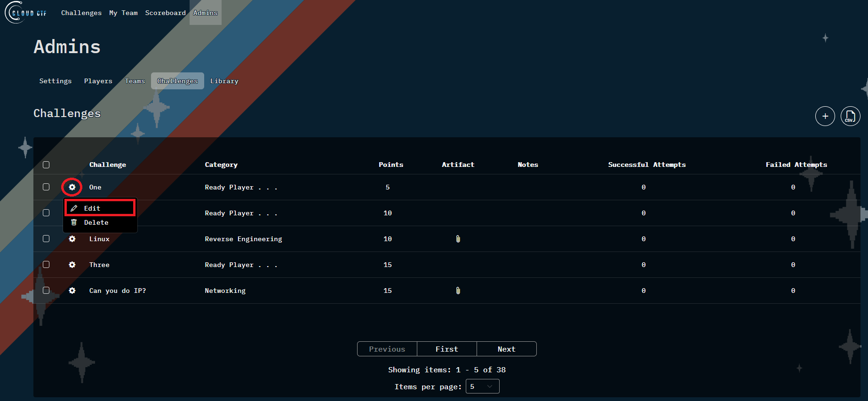Viewport: 868px width, 401px height.
Task: Open Challenges in the top navigation
Action: point(81,13)
